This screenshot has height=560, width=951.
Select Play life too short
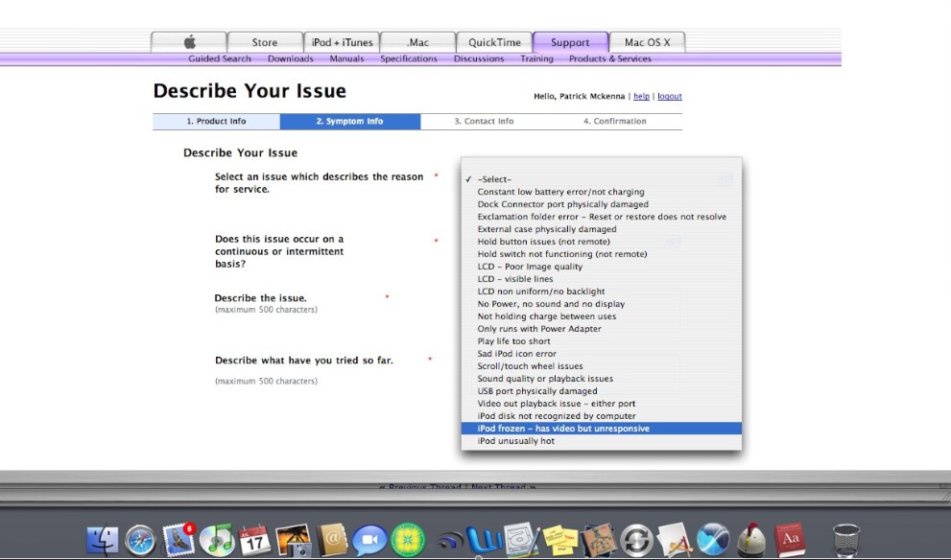pyautogui.click(x=601, y=341)
